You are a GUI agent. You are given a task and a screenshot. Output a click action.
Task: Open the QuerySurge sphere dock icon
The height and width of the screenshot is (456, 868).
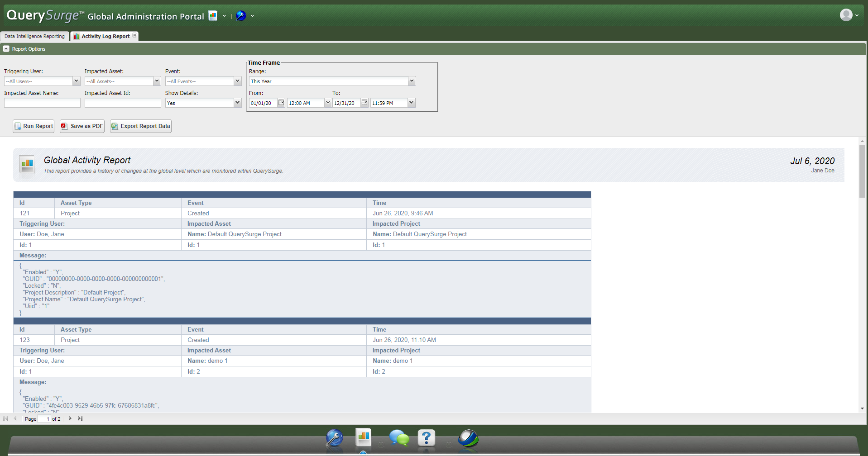pos(468,438)
